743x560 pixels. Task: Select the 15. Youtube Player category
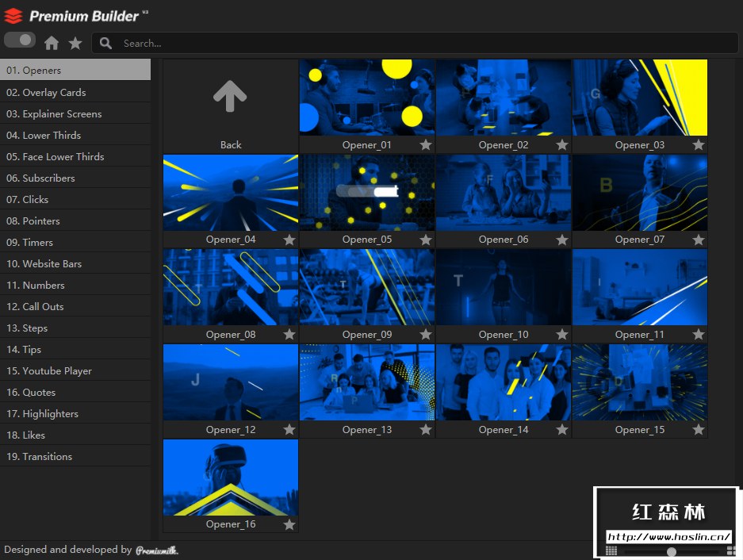pos(49,370)
